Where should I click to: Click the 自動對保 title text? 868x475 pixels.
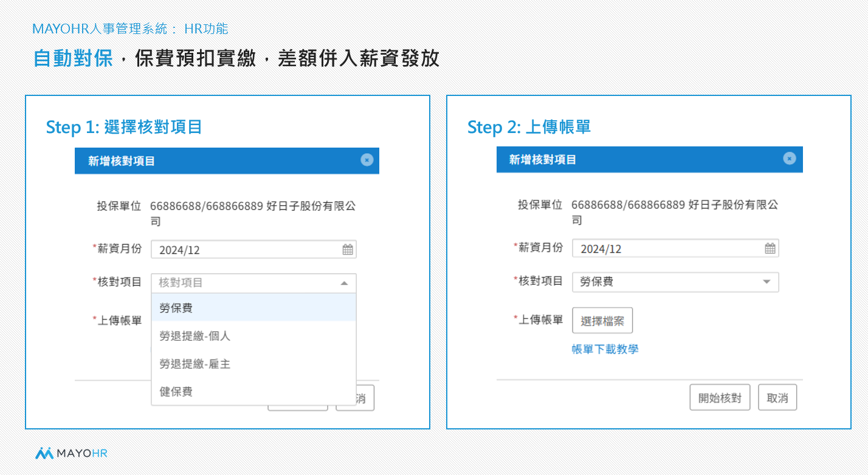[73, 58]
